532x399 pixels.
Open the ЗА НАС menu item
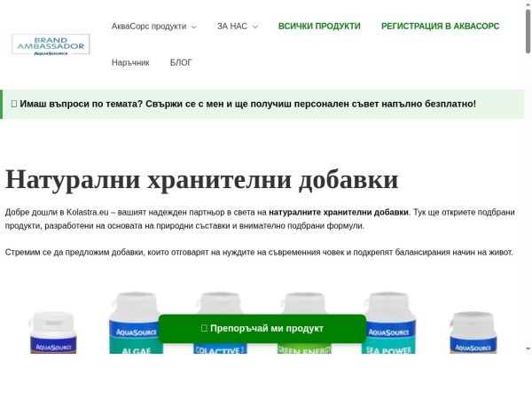(x=232, y=27)
